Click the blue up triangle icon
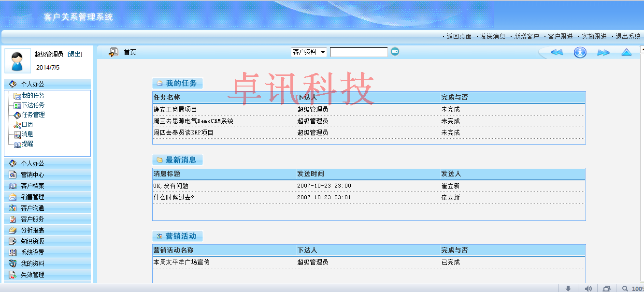Screen dimensions: 644x292 coord(626,52)
